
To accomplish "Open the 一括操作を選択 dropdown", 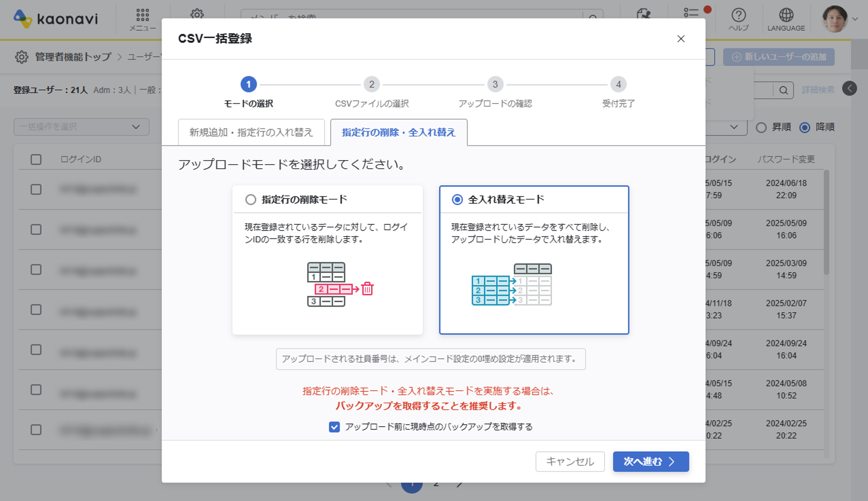I will pyautogui.click(x=81, y=127).
